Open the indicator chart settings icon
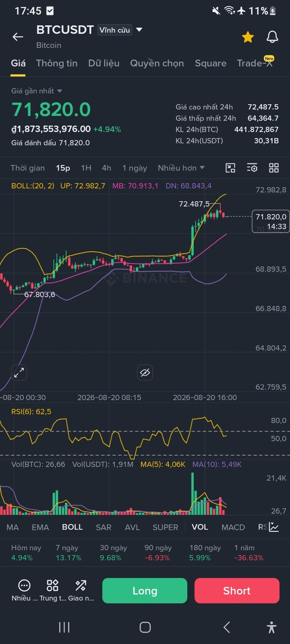The width and height of the screenshot is (290, 644). pyautogui.click(x=274, y=527)
